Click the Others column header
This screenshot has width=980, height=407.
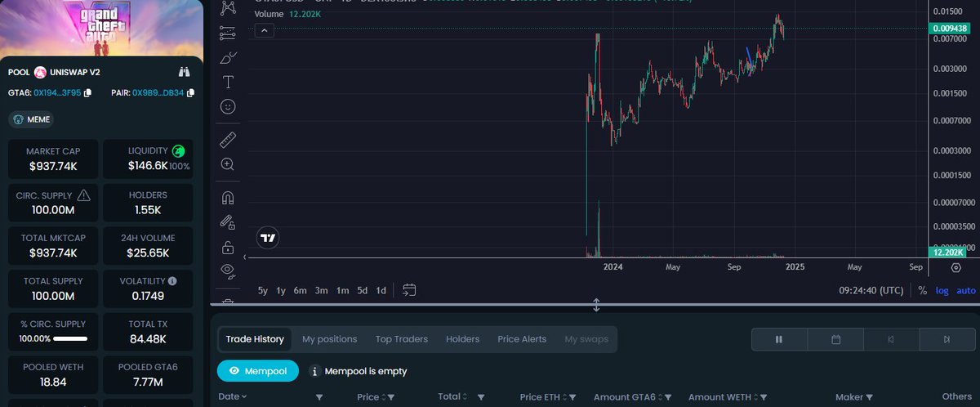click(957, 396)
